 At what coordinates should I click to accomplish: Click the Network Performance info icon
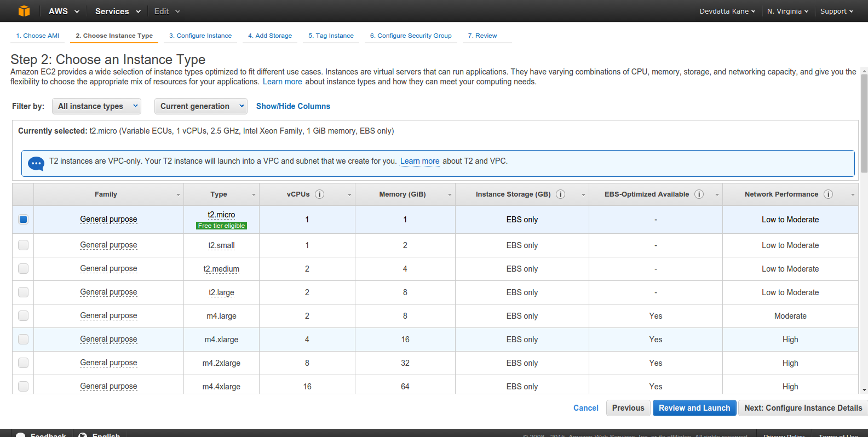coord(828,194)
